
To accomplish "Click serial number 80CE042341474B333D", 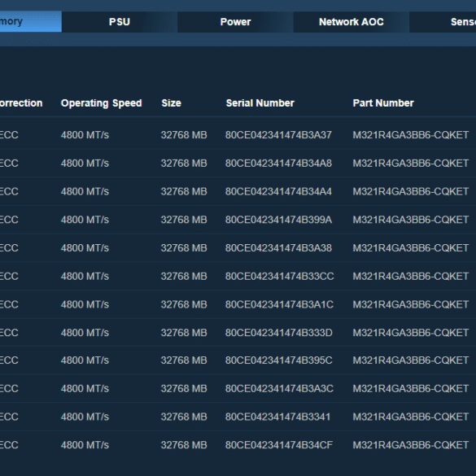I will (278, 333).
